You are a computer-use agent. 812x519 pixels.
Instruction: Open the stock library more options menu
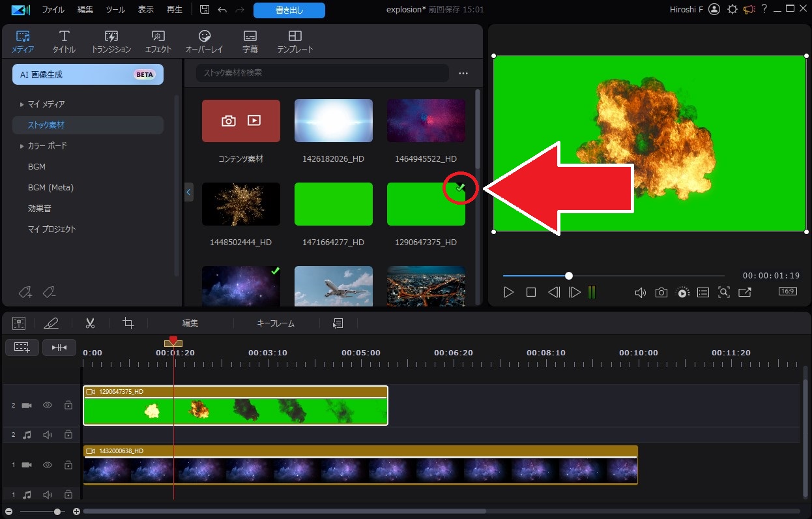coord(463,73)
